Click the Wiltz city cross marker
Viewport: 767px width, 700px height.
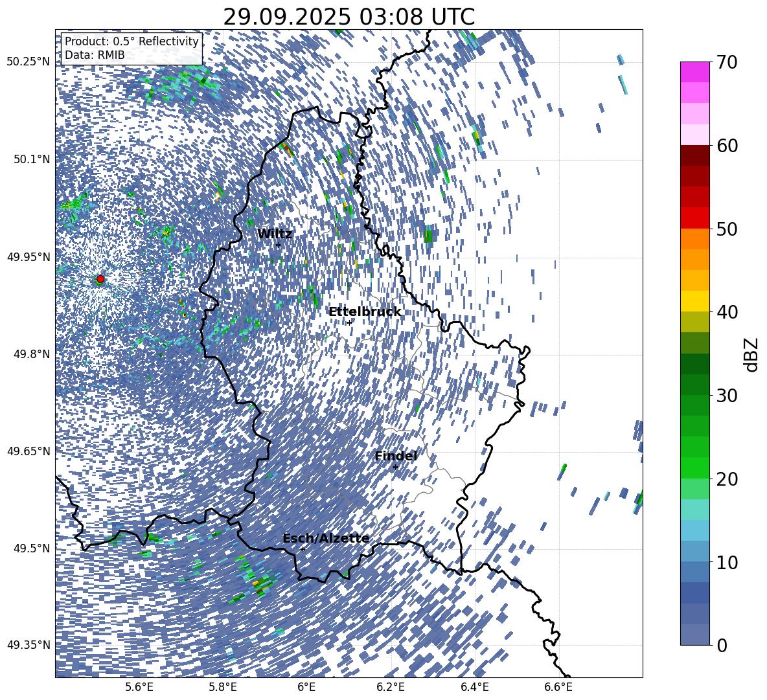[x=279, y=245]
